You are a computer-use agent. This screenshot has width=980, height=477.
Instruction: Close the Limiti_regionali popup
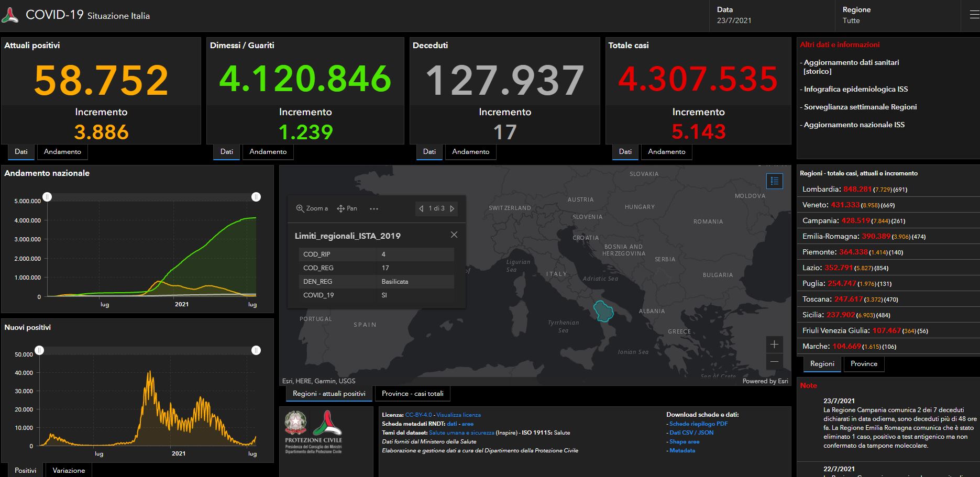point(454,235)
